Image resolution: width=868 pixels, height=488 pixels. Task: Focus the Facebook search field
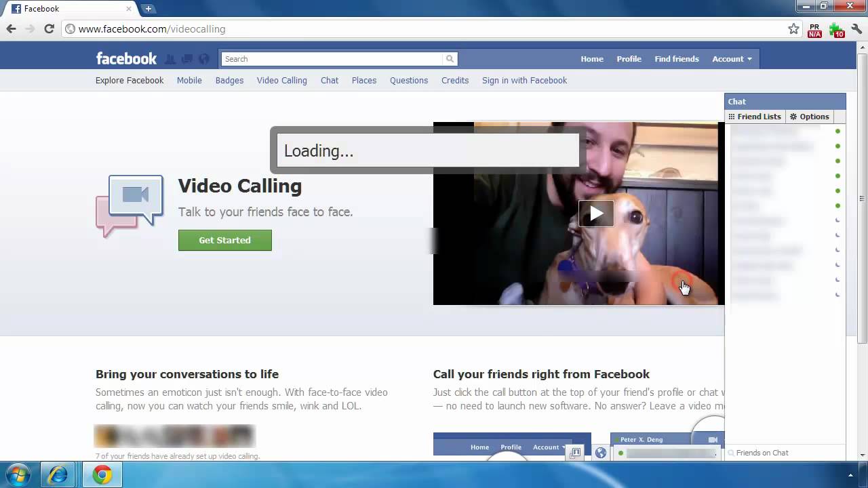[332, 59]
